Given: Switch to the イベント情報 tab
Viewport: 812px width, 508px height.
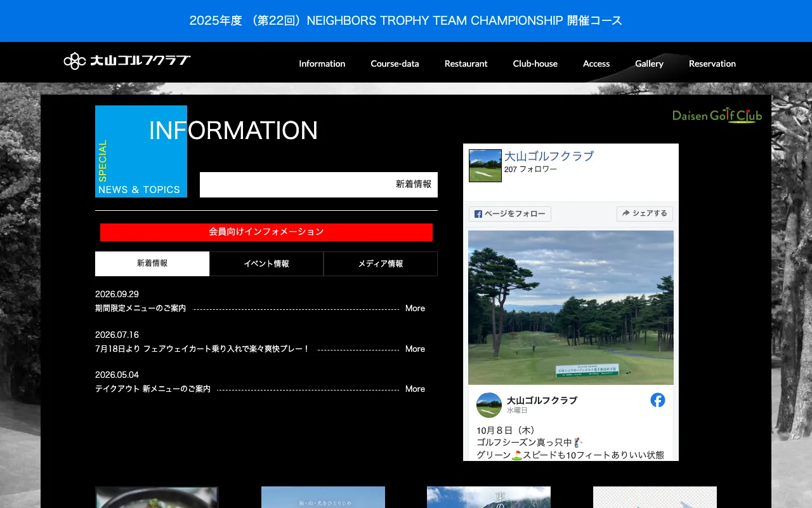Looking at the screenshot, I should pyautogui.click(x=266, y=264).
